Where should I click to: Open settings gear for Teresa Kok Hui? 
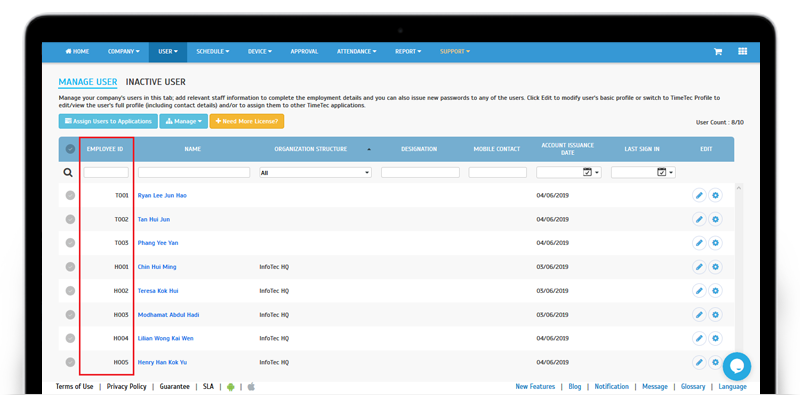click(x=715, y=291)
